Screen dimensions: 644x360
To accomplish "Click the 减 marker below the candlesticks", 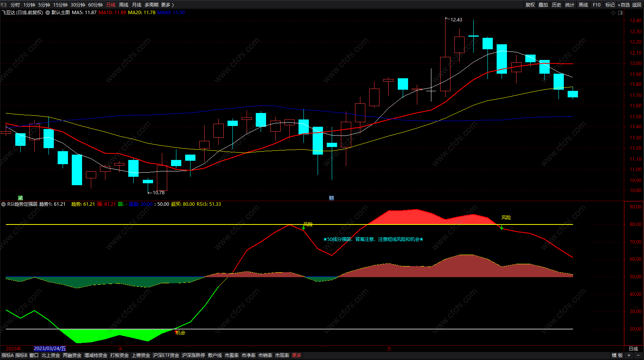I will click(20, 198).
